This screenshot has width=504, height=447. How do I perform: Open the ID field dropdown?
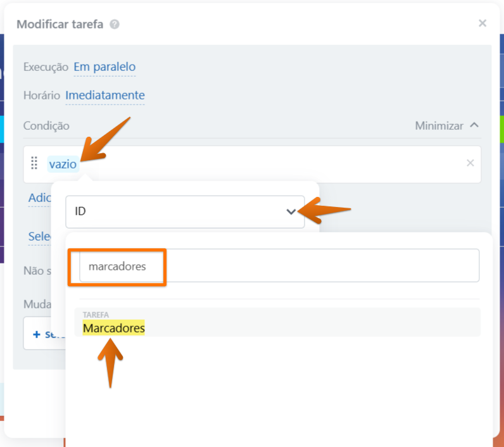(185, 211)
